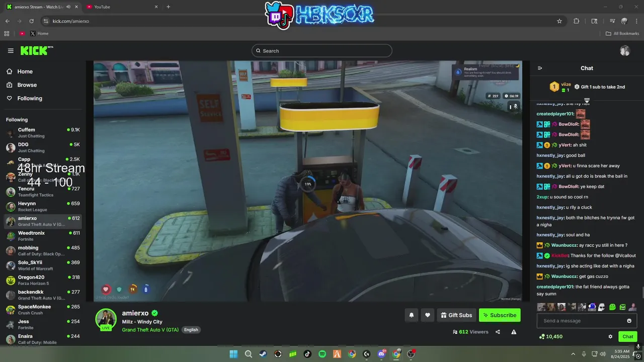Open Jess's Fortnite stream
The width and height of the screenshot is (644, 362).
[43, 324]
